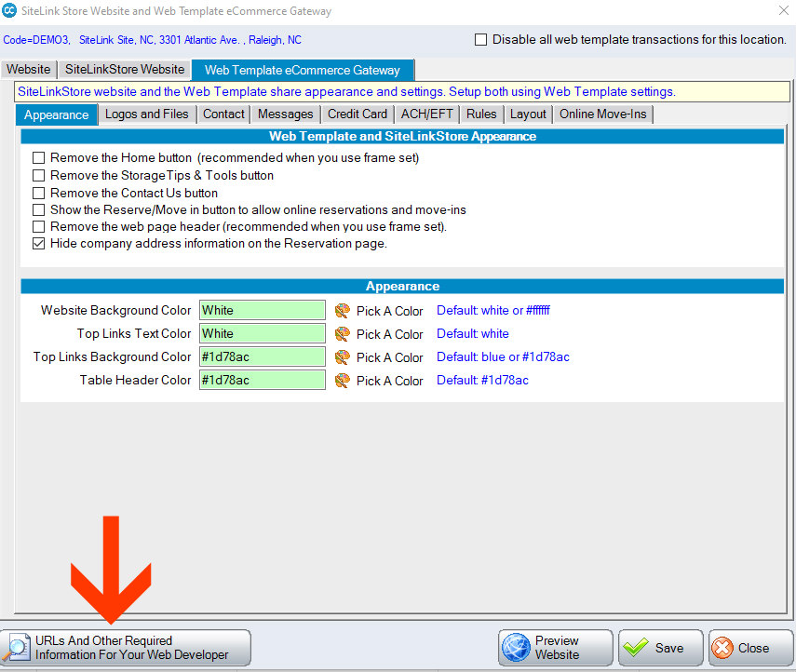Open the Layout tab

coord(528,114)
